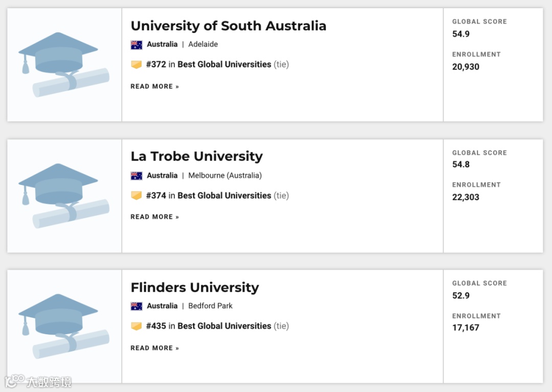Viewport: 552px width, 392px height.
Task: Open the Flinders University title link
Action: pos(195,287)
